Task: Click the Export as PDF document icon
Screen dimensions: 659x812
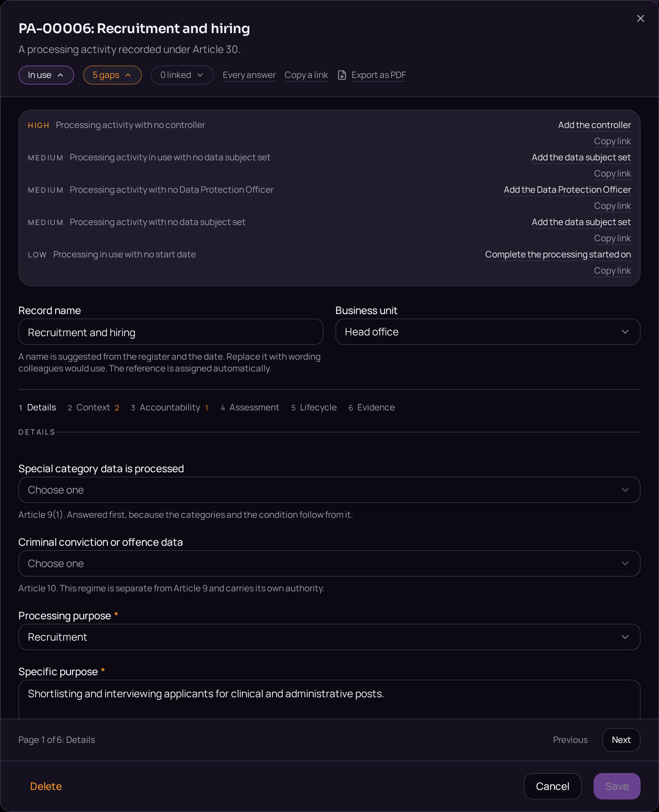Action: click(342, 75)
